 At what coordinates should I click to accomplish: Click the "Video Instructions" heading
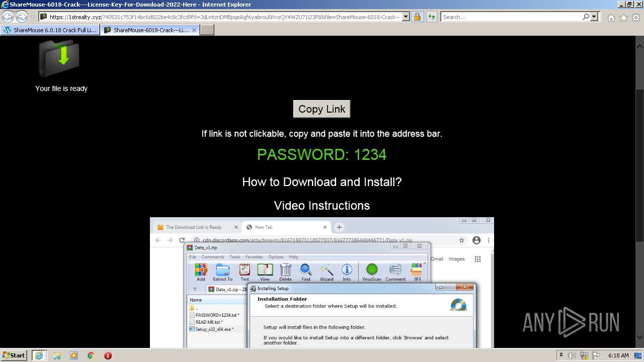[x=322, y=206]
